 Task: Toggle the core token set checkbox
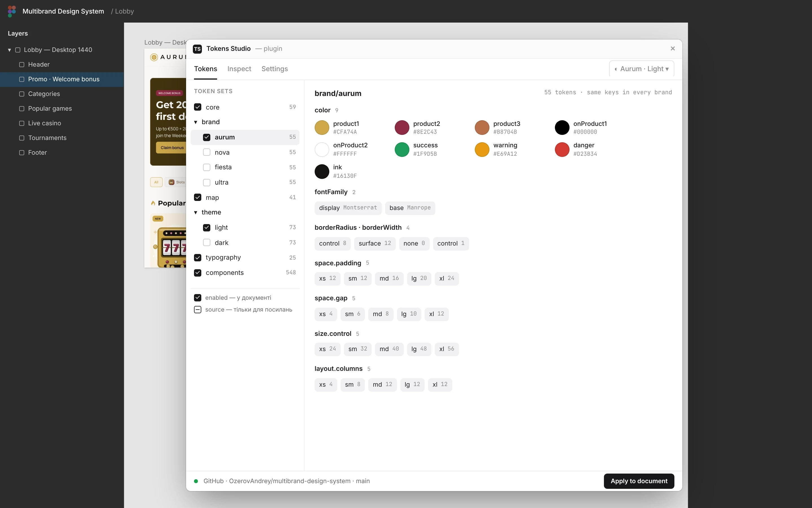click(198, 107)
